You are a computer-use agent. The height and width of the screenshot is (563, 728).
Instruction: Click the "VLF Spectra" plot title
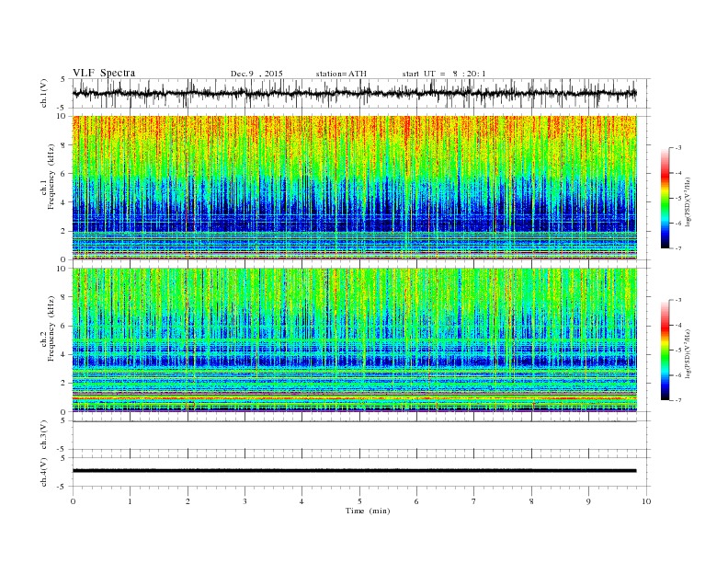pos(104,73)
